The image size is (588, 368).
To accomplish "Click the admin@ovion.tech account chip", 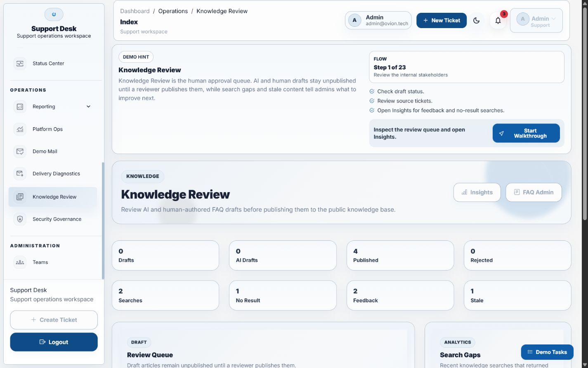I will point(378,20).
